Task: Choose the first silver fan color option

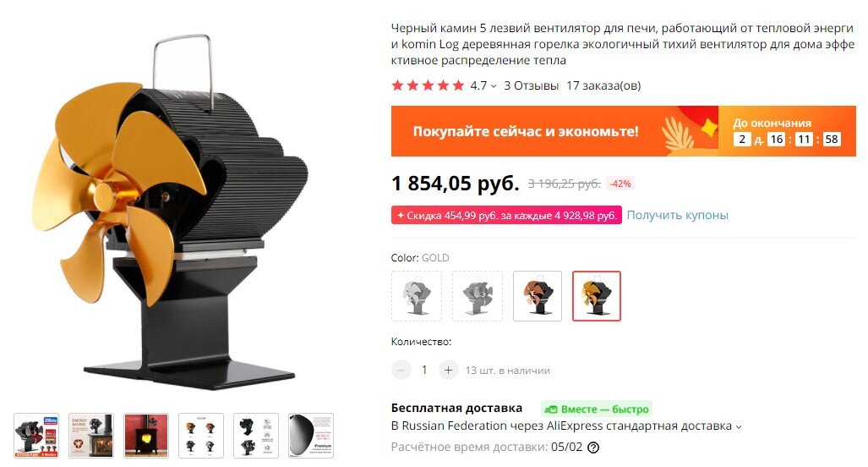Action: click(x=417, y=296)
